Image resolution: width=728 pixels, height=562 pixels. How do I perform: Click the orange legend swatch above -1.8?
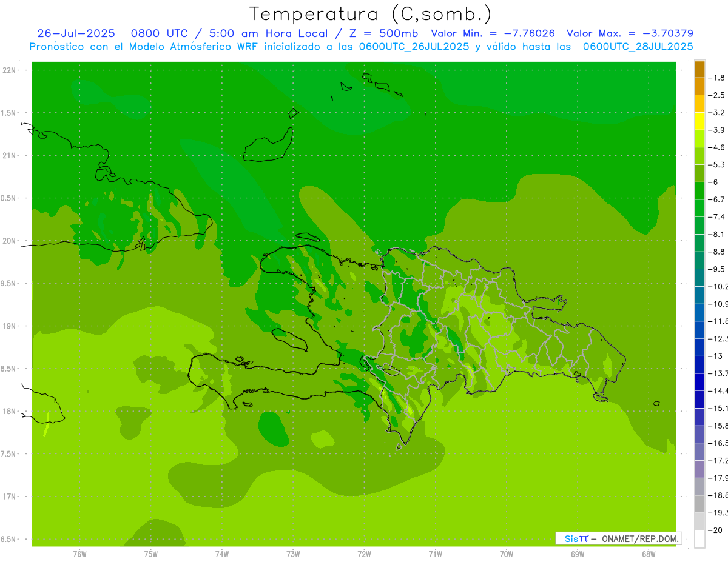699,69
